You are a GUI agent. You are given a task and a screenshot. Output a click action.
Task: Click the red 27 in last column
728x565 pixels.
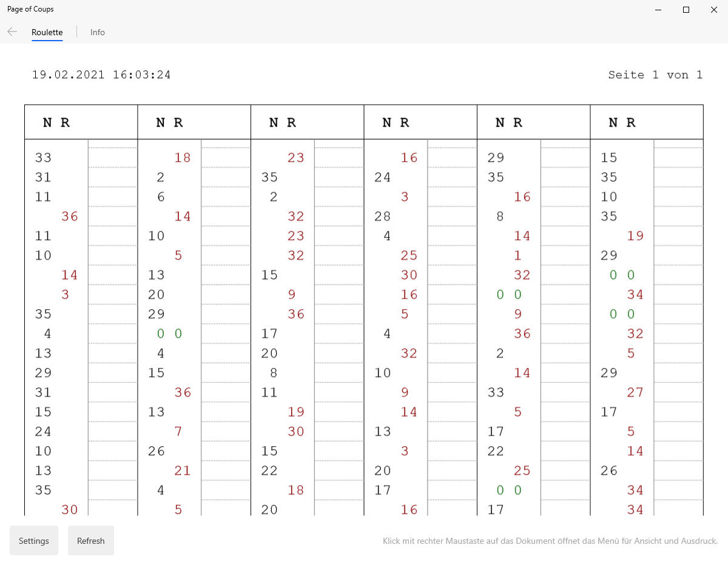click(x=635, y=392)
